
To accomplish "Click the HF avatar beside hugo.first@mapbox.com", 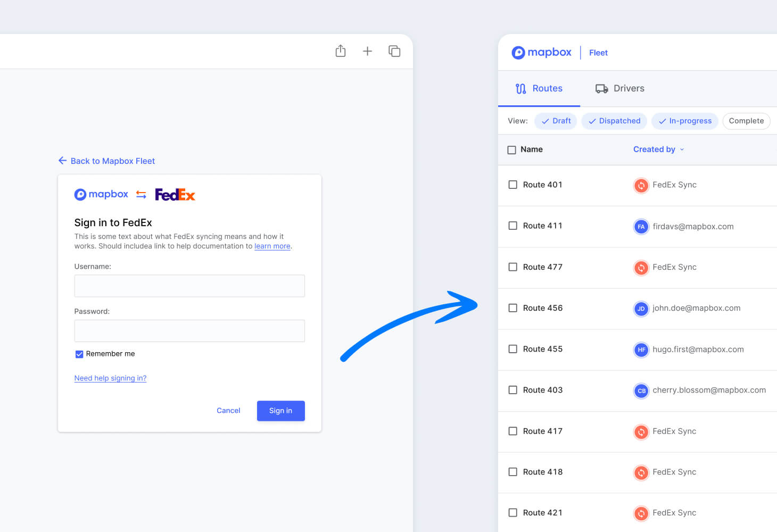I will pos(641,350).
